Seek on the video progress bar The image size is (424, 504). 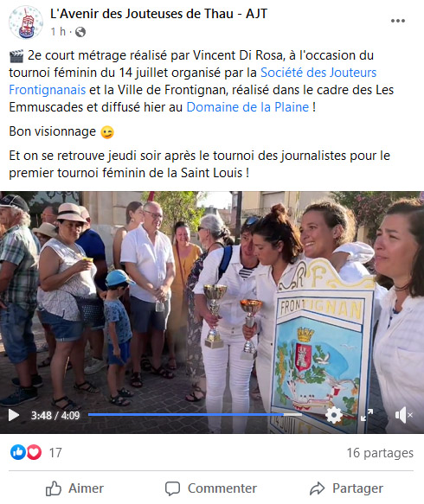pos(195,415)
